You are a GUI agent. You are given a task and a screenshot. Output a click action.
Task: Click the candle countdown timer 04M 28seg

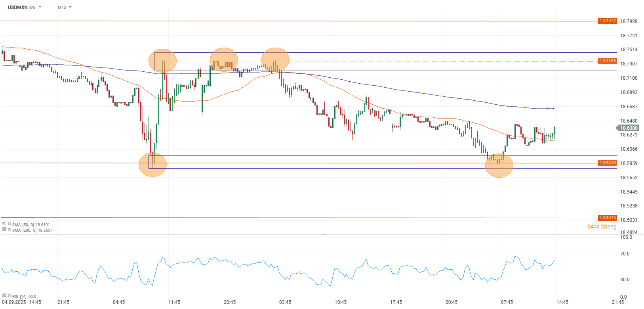coord(602,226)
